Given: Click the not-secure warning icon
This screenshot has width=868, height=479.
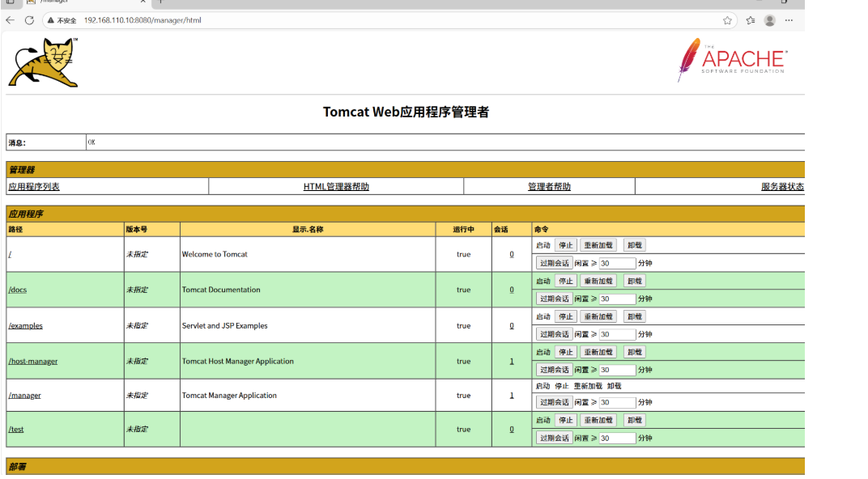Looking at the screenshot, I should (50, 20).
